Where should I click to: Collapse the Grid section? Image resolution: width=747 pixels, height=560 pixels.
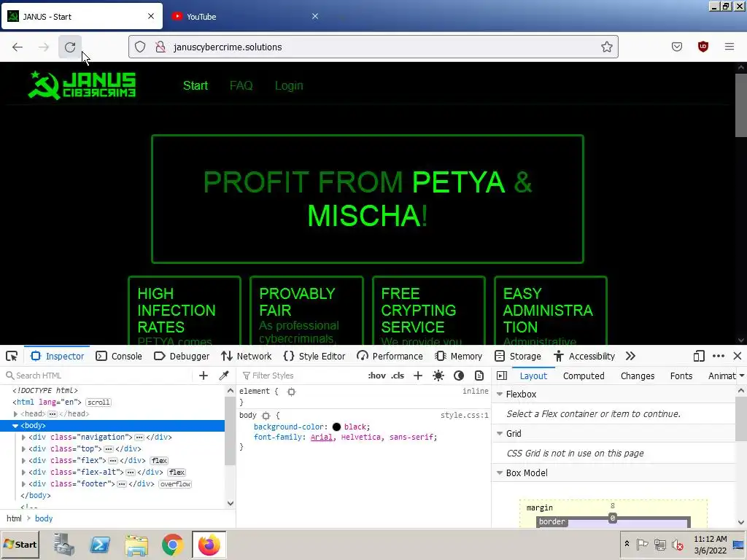pos(500,434)
